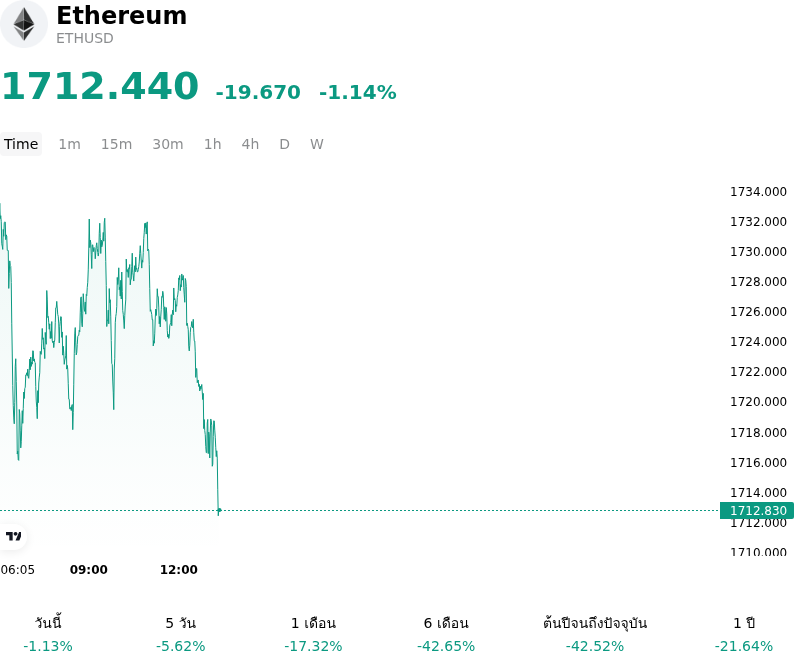
Task: Show the 5 วัน performance range
Action: [x=181, y=634]
